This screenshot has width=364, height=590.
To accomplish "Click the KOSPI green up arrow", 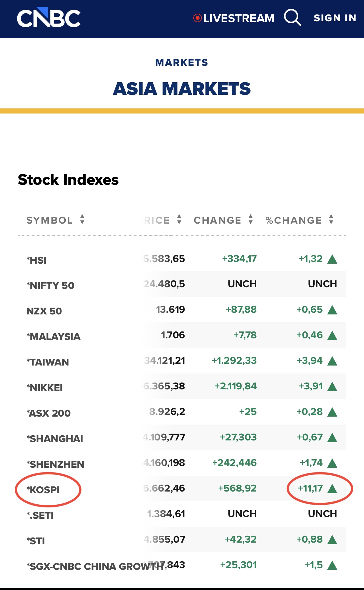I will click(x=332, y=488).
